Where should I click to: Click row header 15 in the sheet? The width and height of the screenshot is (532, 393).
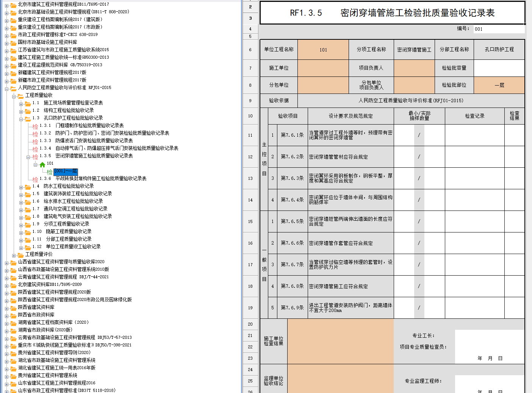(250, 221)
